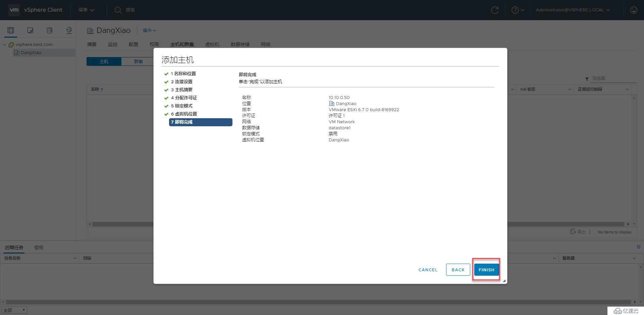Viewport: 644px width, 315px height.
Task: Sort by the name column arrow
Action: pyautogui.click(x=102, y=90)
